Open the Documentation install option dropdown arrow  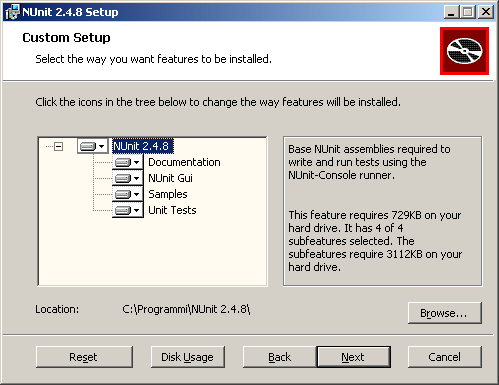[x=136, y=162]
